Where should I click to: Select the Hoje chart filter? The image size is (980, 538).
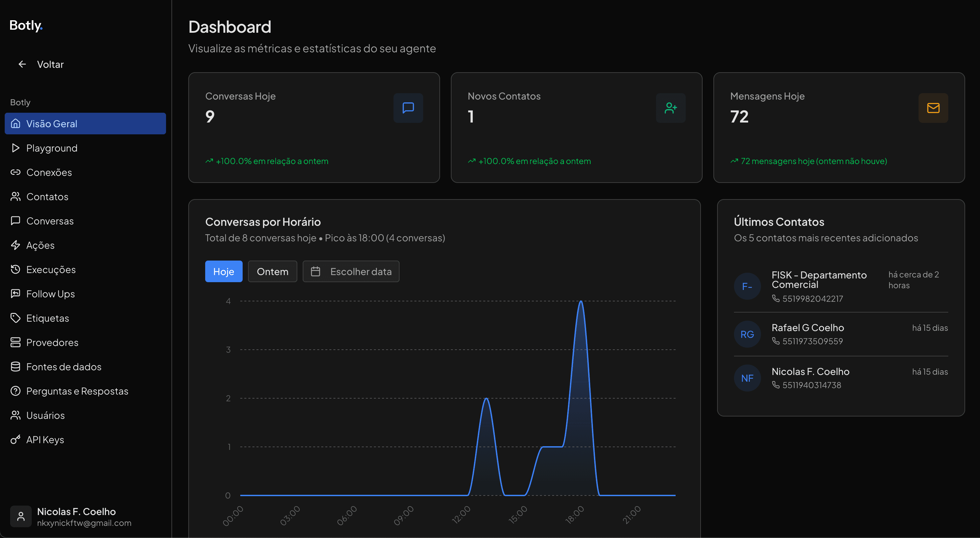[223, 271]
